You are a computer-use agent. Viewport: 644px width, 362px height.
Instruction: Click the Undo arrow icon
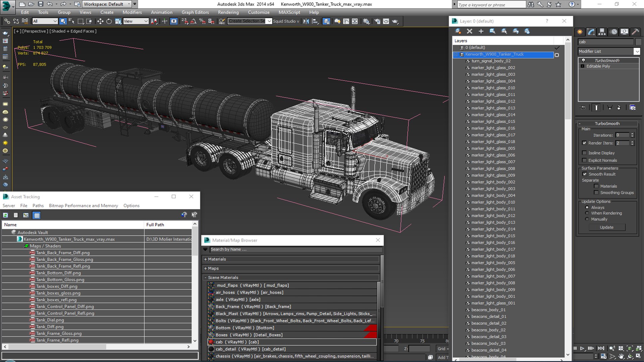coord(50,4)
